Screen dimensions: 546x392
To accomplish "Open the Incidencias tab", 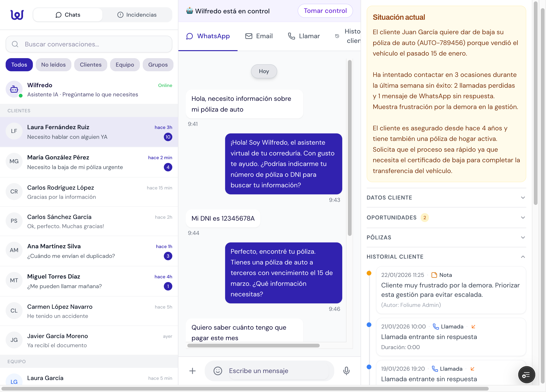I will tap(137, 15).
